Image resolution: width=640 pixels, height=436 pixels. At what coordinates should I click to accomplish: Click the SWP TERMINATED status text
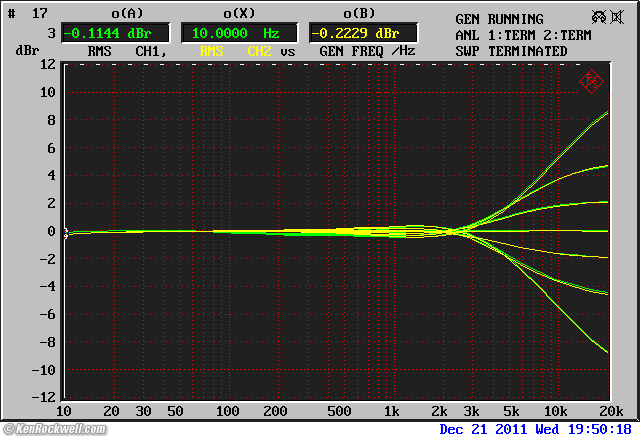pyautogui.click(x=511, y=51)
